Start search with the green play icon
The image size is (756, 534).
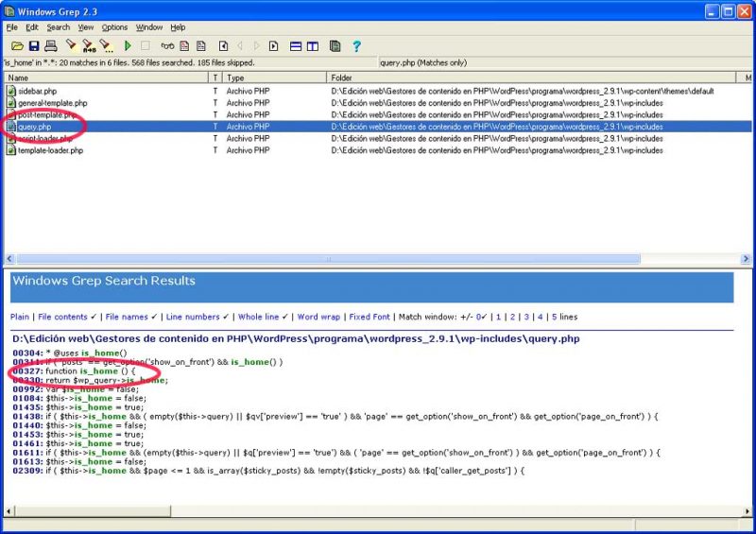(x=128, y=45)
